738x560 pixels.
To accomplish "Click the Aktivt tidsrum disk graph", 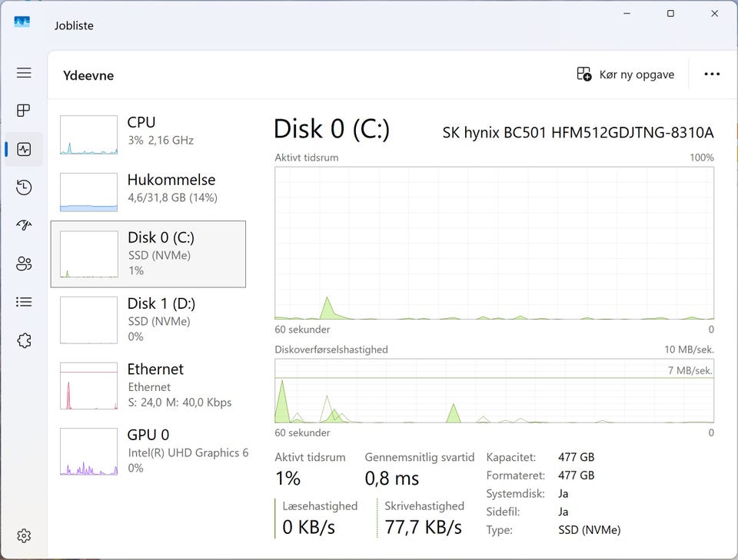I will 494,243.
